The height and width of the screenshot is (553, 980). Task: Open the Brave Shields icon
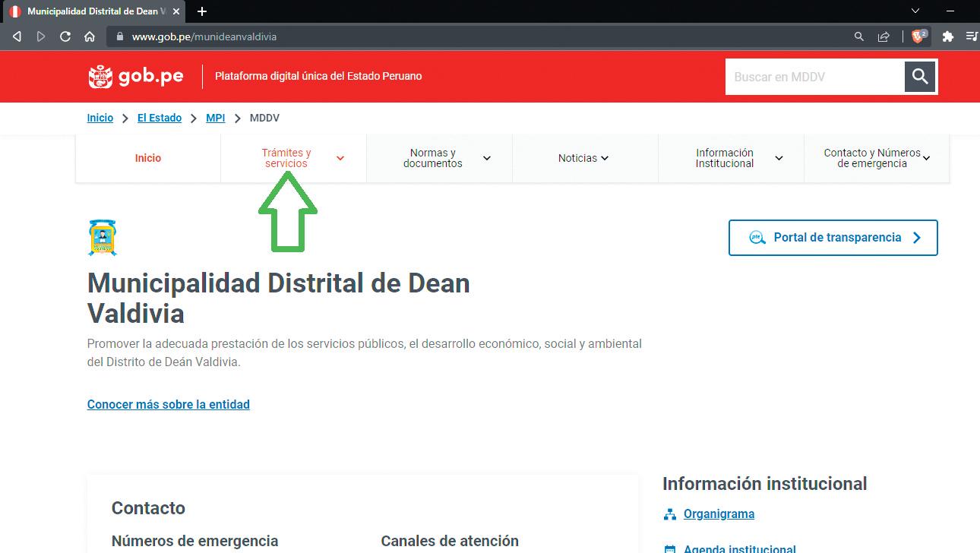pyautogui.click(x=918, y=36)
